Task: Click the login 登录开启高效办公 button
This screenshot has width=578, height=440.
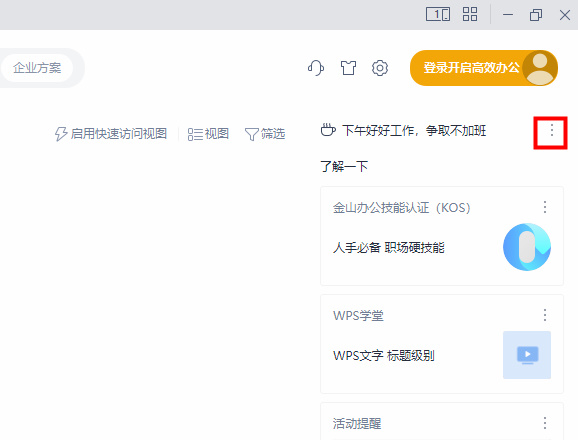Action: [x=484, y=68]
